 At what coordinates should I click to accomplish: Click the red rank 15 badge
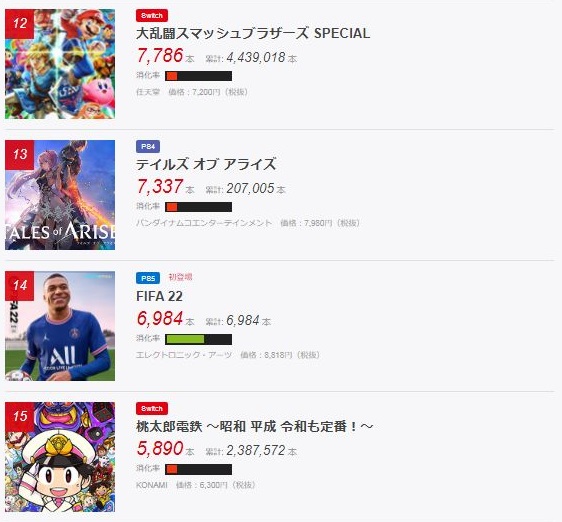click(20, 417)
